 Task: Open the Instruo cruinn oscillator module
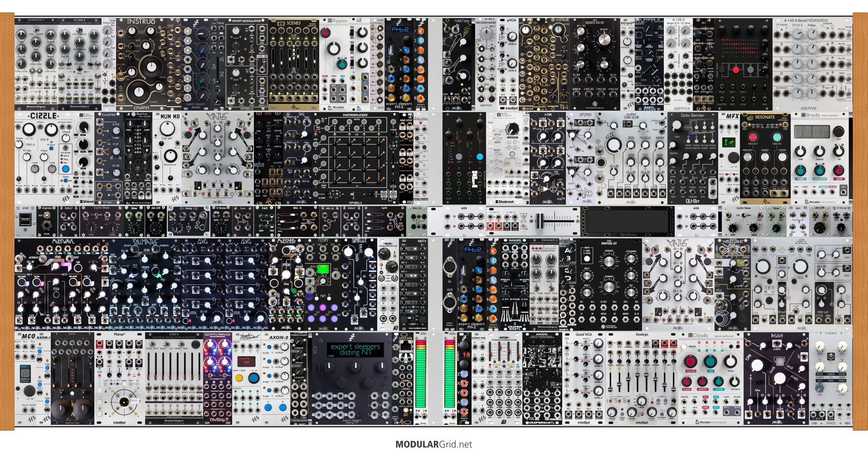(141, 64)
